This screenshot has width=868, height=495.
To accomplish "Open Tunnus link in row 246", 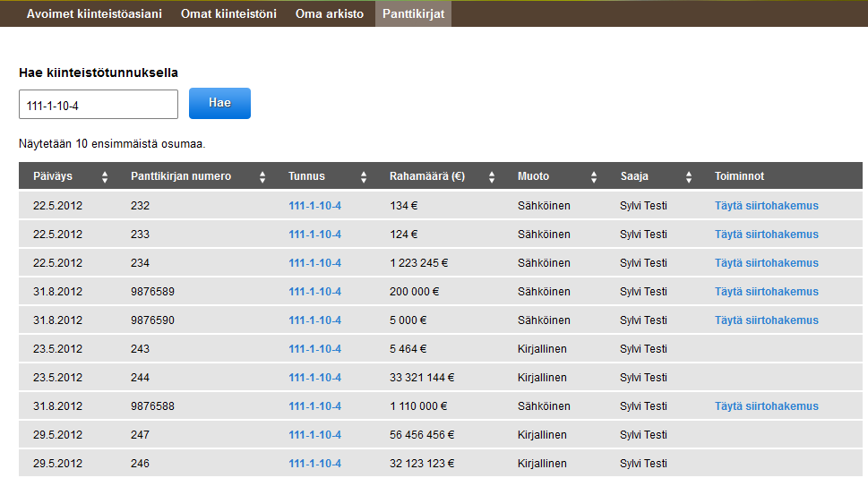I will coord(315,464).
